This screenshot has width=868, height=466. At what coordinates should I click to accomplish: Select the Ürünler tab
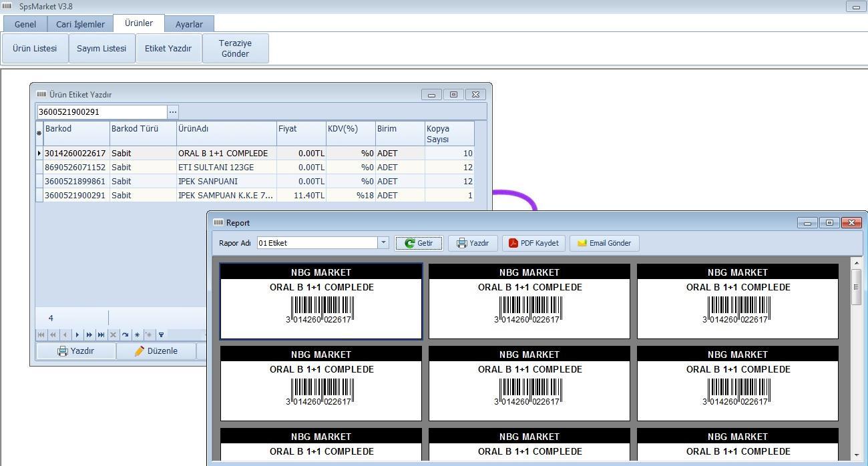(139, 23)
